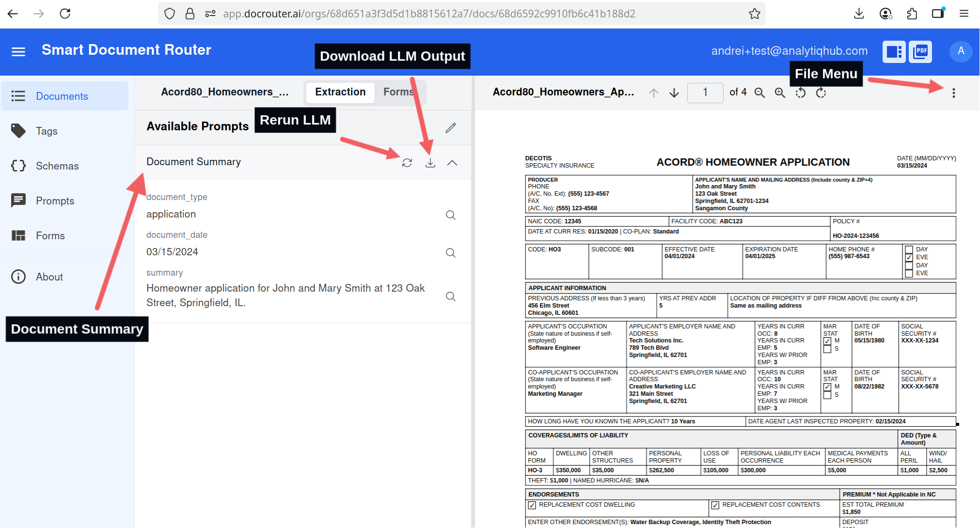This screenshot has height=528, width=980.
Task: Collapse the Document Summary section
Action: click(x=452, y=163)
